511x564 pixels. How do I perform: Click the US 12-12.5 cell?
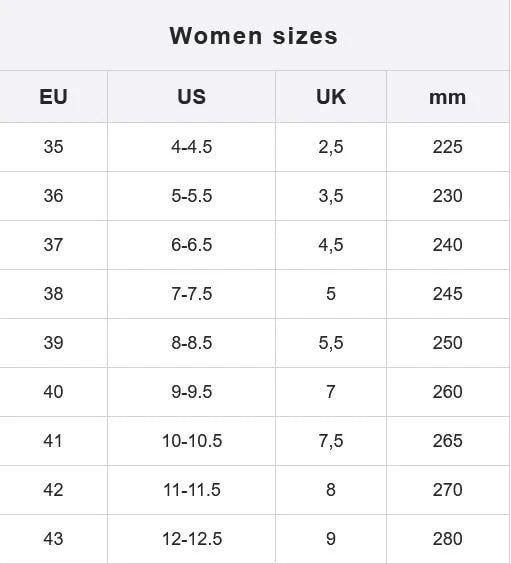[x=192, y=539]
